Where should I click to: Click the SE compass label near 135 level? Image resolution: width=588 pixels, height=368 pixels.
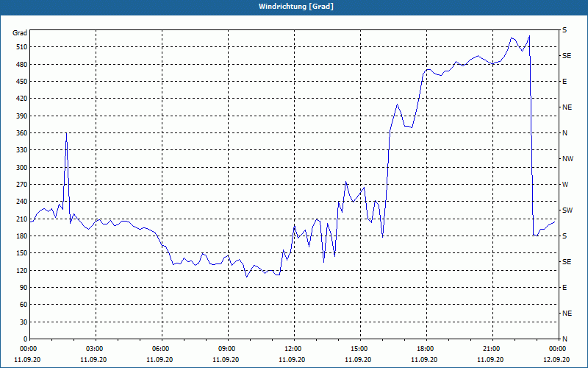567,262
